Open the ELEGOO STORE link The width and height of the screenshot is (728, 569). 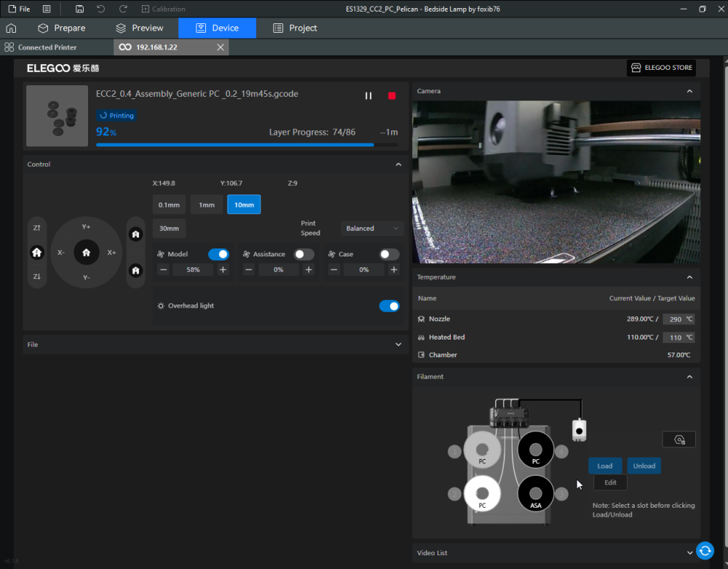661,68
